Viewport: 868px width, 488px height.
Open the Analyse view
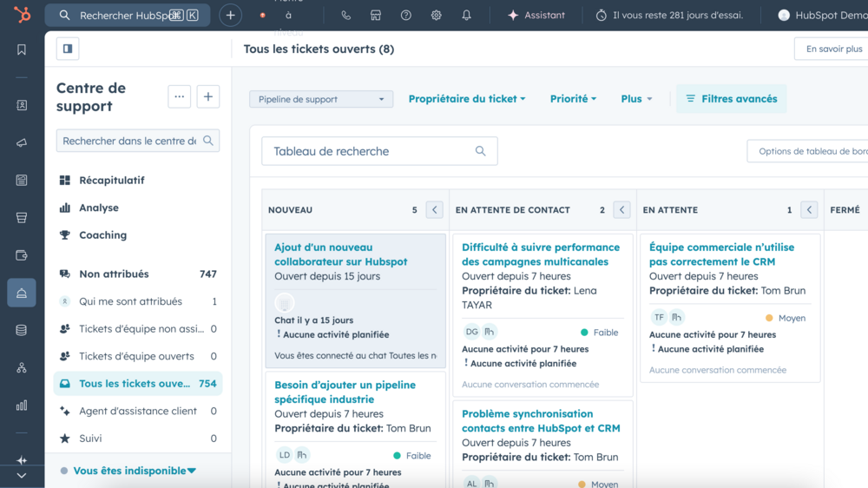point(99,208)
